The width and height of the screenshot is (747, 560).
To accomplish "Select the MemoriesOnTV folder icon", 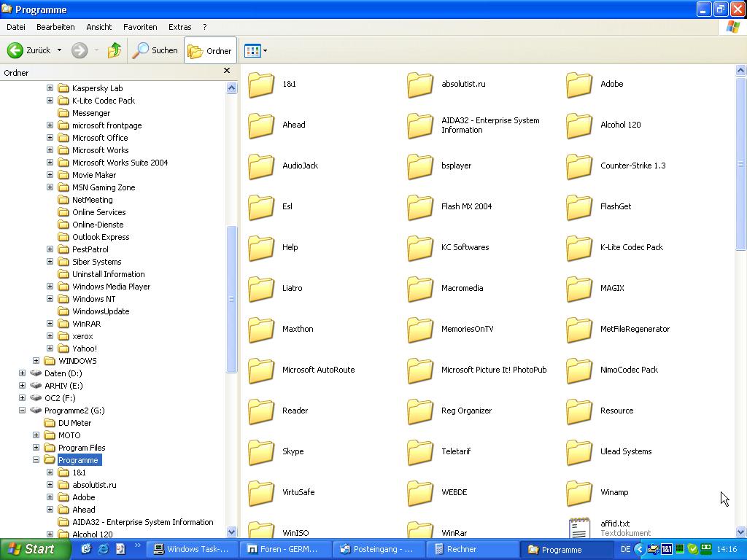I will (420, 330).
